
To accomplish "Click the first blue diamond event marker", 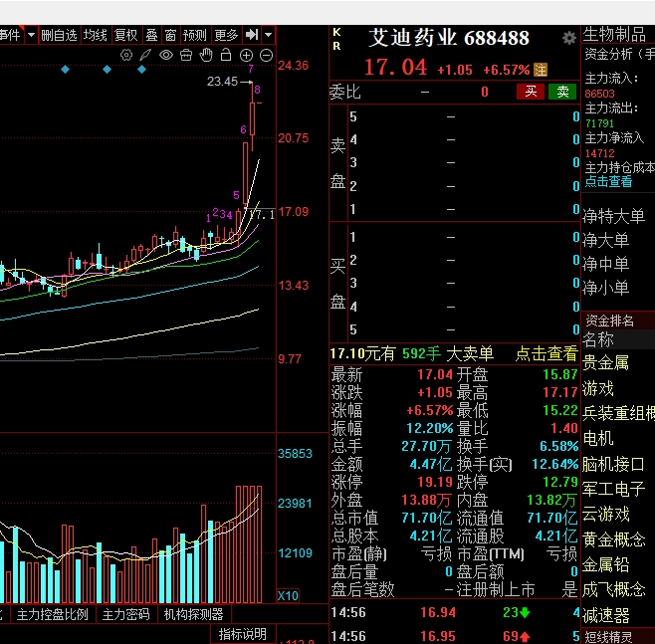I will pos(65,70).
